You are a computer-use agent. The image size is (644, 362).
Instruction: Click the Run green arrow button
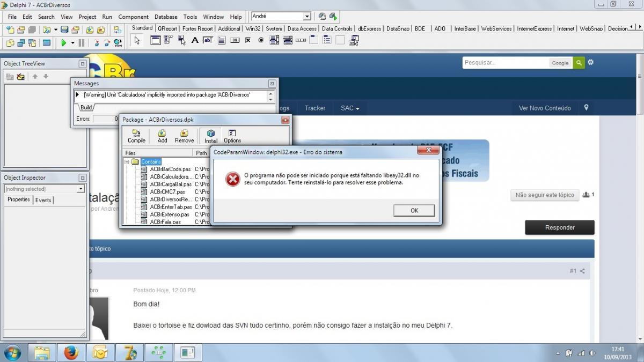[x=64, y=42]
